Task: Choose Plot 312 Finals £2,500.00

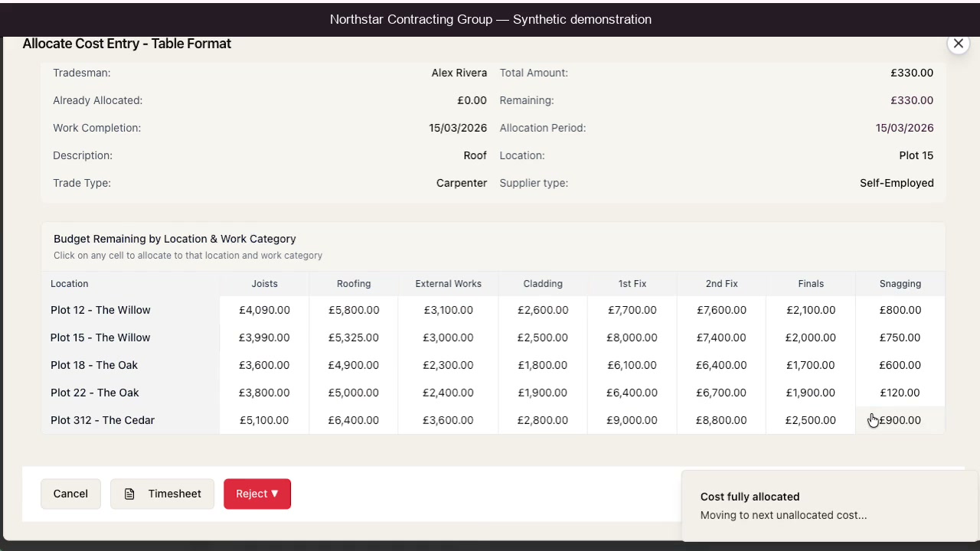Action: (x=811, y=420)
